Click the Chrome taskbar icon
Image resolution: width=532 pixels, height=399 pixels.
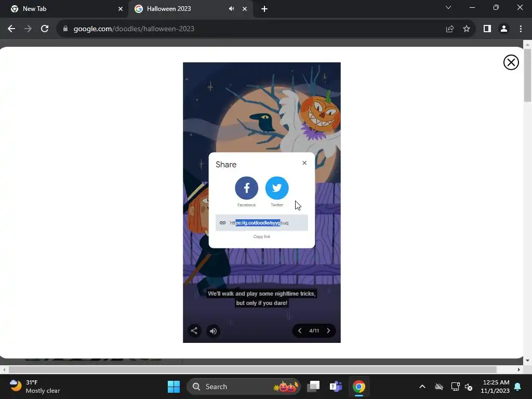pyautogui.click(x=358, y=387)
